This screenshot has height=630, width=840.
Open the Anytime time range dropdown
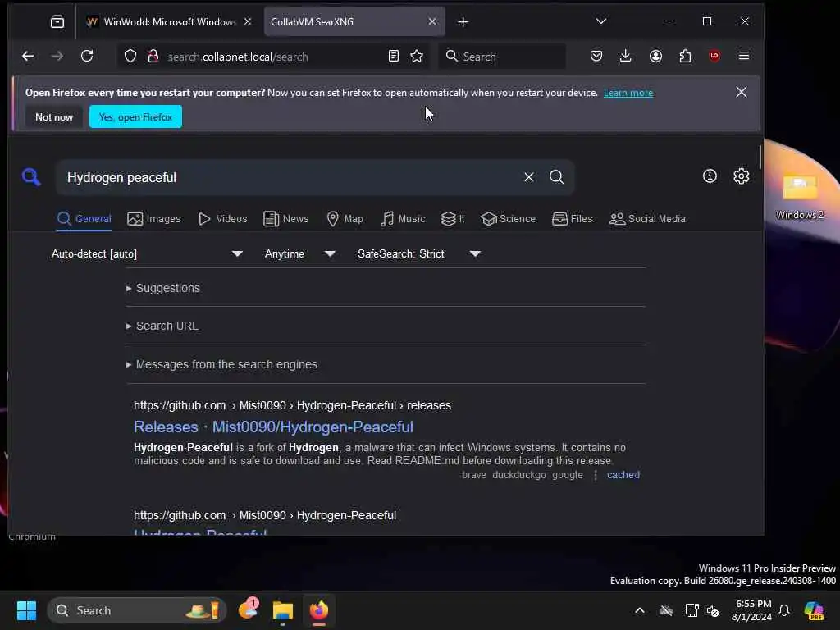pyautogui.click(x=300, y=254)
